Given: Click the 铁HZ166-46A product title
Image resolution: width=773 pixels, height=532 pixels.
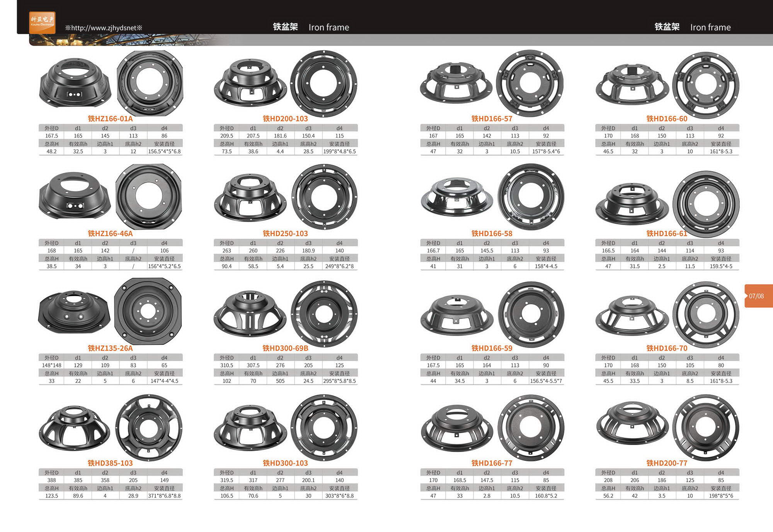Looking at the screenshot, I should point(110,234).
